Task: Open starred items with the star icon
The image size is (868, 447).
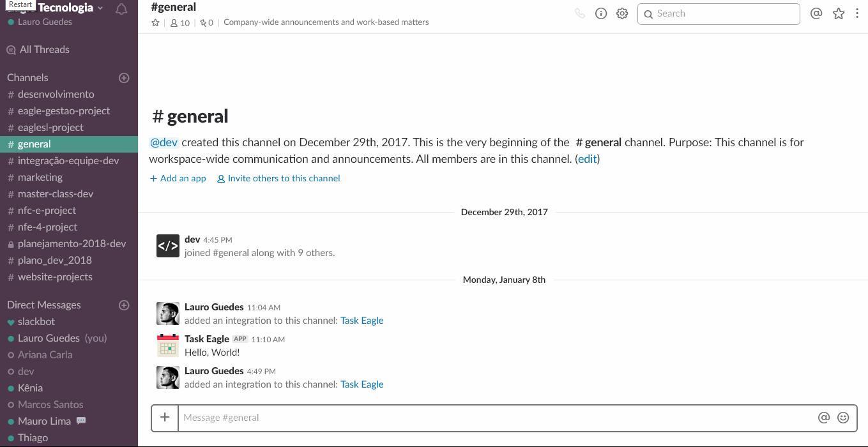Action: coord(838,13)
